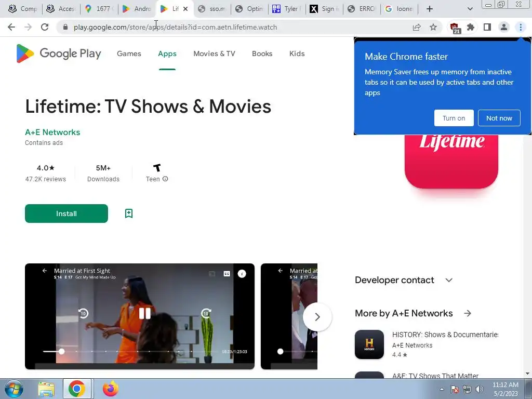Image resolution: width=532 pixels, height=399 pixels.
Task: Reload the current page
Action: [45, 27]
